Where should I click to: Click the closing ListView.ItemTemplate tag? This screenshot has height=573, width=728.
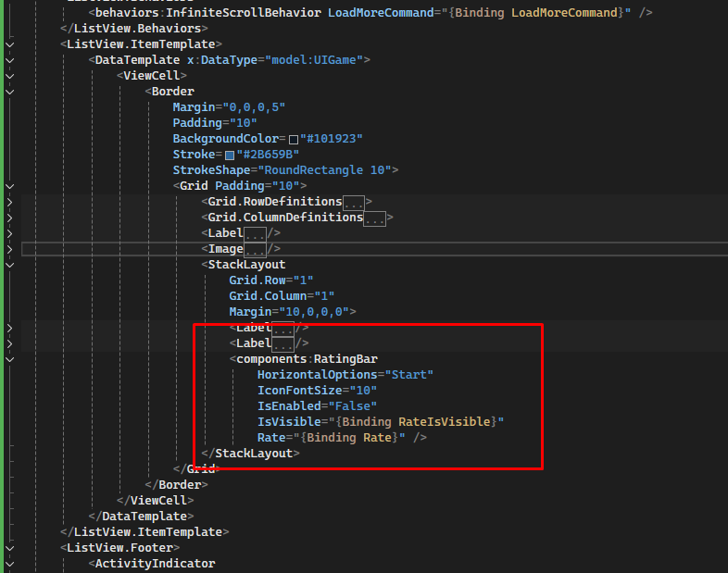pyautogui.click(x=144, y=532)
